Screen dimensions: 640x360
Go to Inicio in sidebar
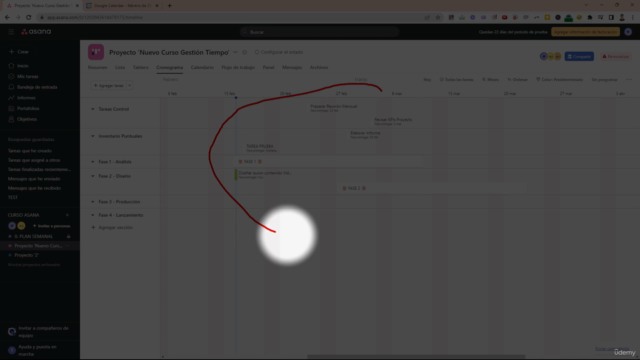[19, 66]
